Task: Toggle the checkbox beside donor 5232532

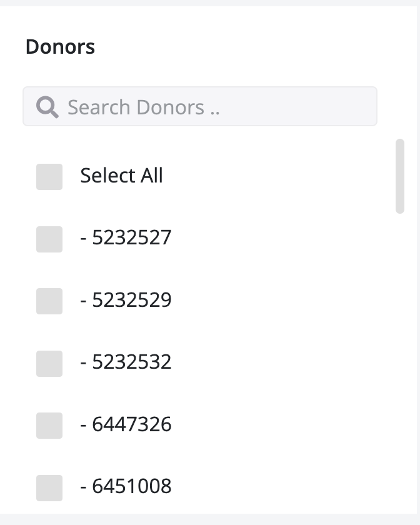Action: pos(49,364)
